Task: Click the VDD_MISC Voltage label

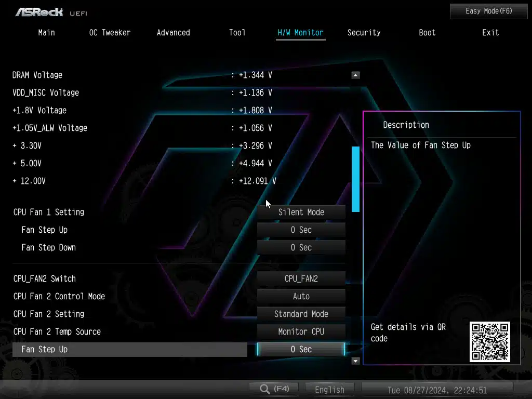Action: [46, 92]
